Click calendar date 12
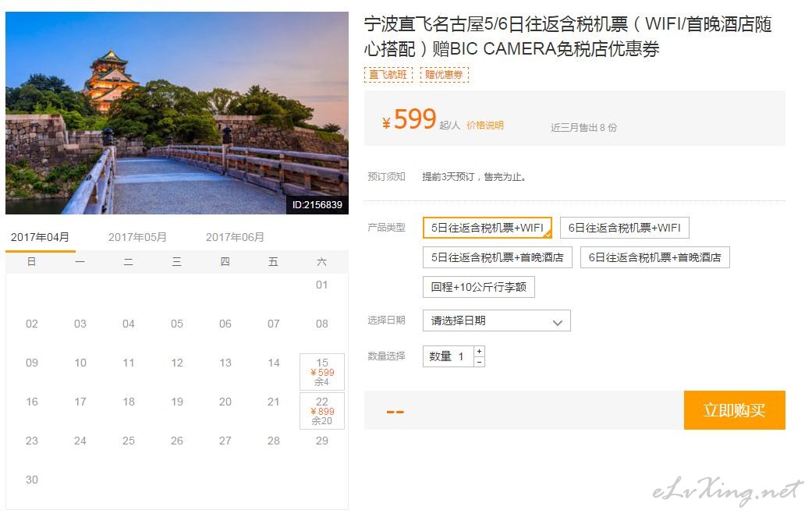The image size is (812, 517). pos(176,363)
